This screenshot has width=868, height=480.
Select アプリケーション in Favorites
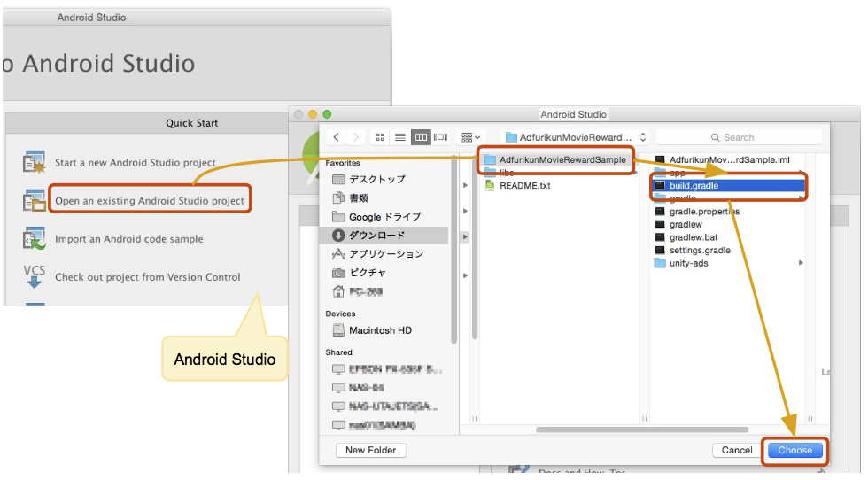tap(386, 253)
